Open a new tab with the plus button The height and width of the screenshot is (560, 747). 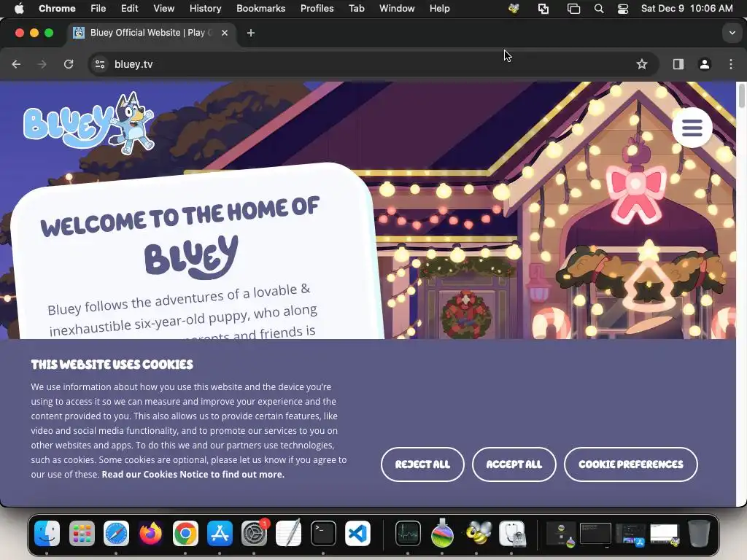251,33
